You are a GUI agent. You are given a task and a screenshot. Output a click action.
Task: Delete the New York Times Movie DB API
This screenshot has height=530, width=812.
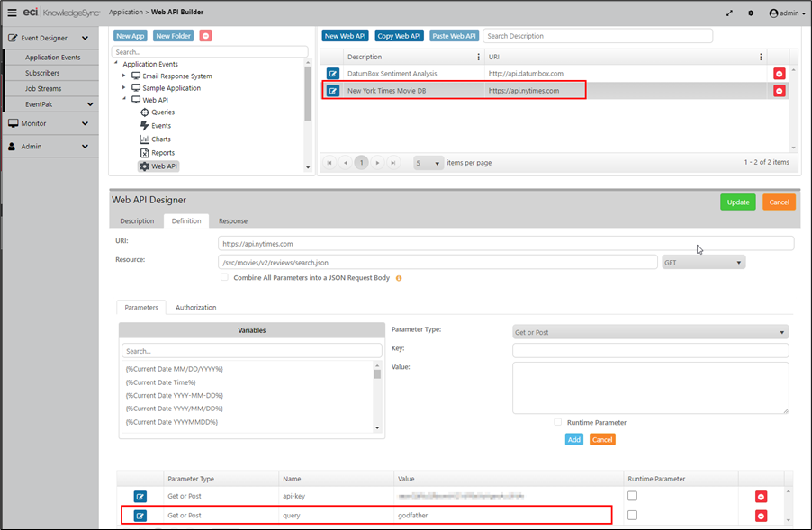tap(780, 91)
